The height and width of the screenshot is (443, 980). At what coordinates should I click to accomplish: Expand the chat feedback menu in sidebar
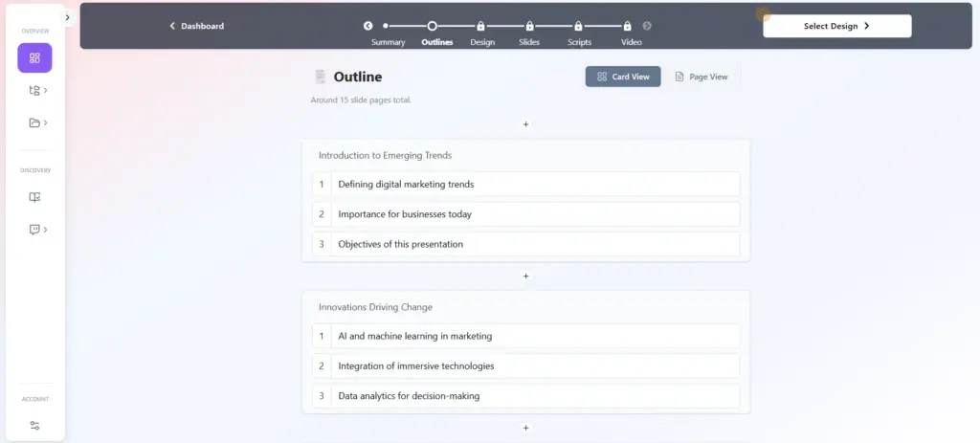pos(38,230)
